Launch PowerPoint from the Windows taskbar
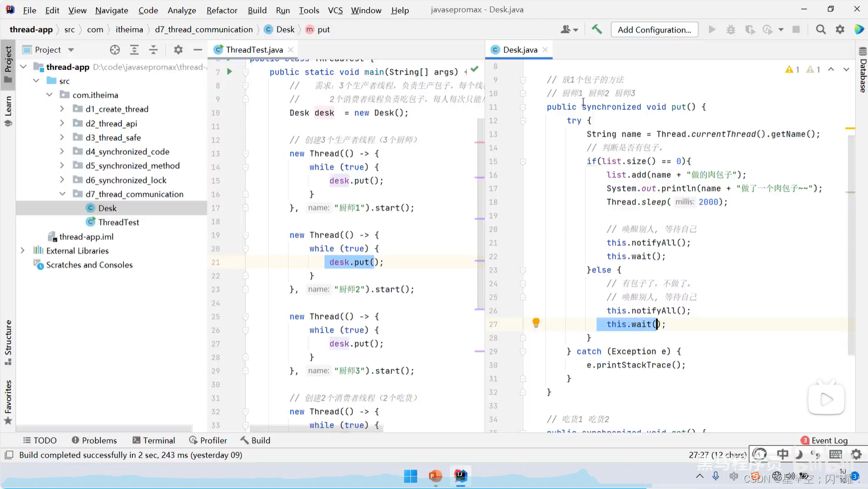The width and height of the screenshot is (868, 489). (435, 475)
